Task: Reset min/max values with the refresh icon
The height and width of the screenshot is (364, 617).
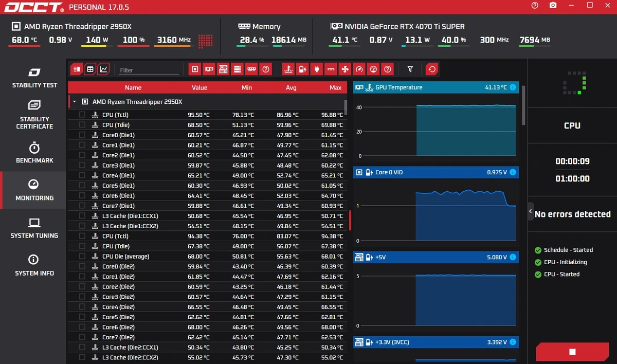Action: (432, 69)
